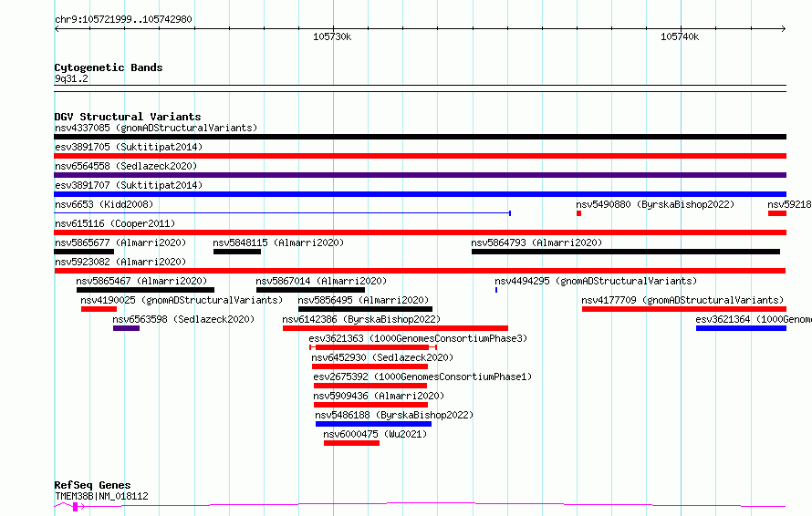Screen dimensions: 812x516
Task: Open nsv6563598 (Sedlazeck2020) label
Action: pyautogui.click(x=183, y=319)
